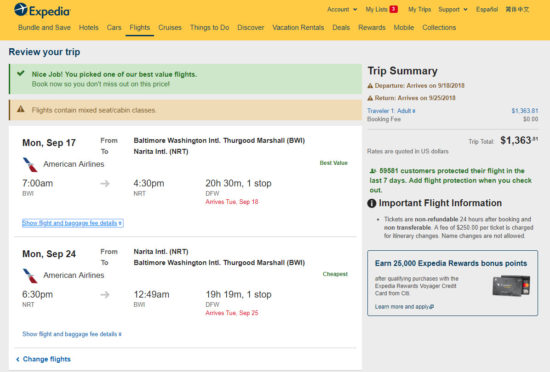Click American Airlines logo for Sep 24 flight
Viewport: 550px width, 372px height.
click(x=30, y=276)
